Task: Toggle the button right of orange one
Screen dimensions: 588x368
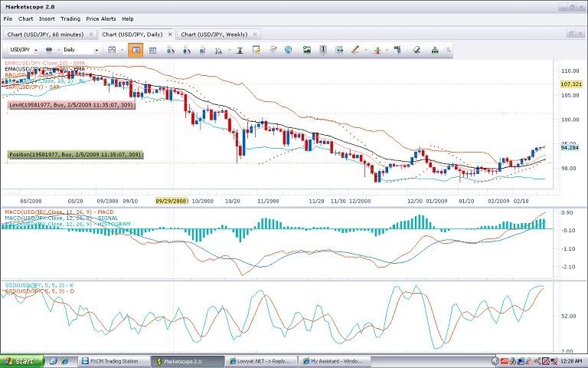Action: 152,50
